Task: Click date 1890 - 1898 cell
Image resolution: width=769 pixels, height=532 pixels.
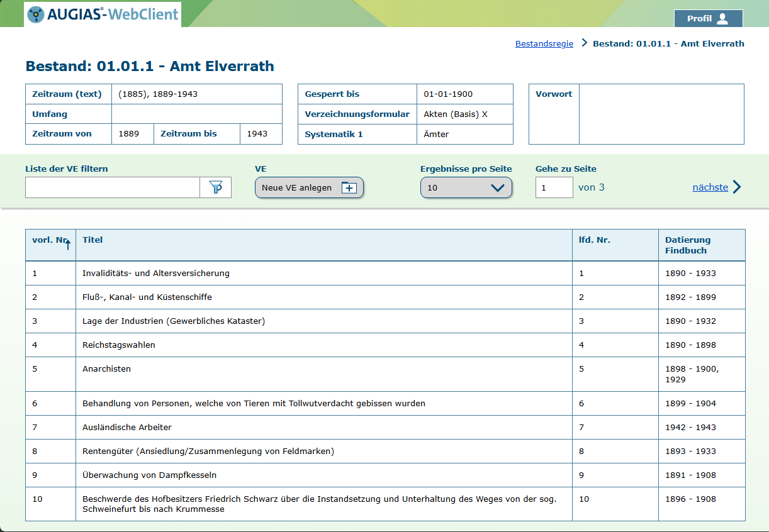Action: click(x=702, y=345)
